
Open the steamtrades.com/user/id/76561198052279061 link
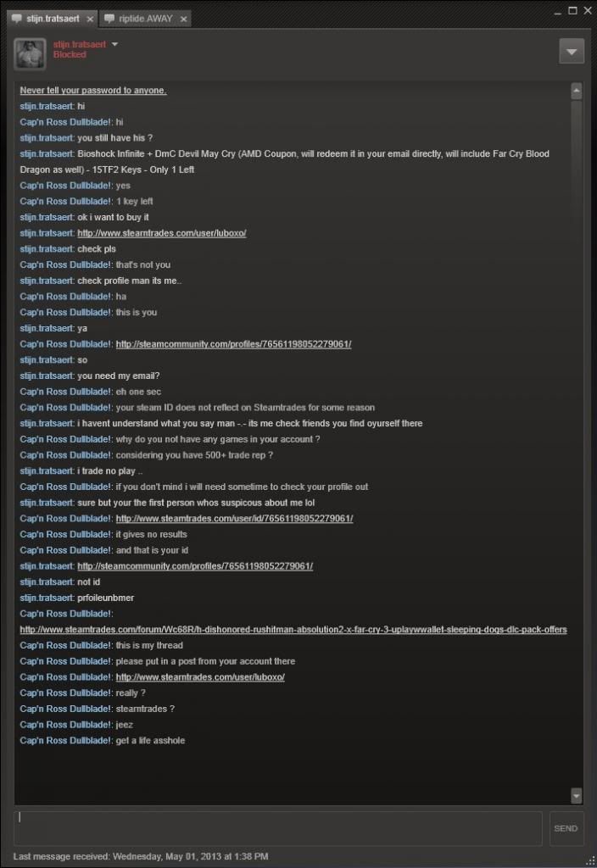pyautogui.click(x=234, y=519)
